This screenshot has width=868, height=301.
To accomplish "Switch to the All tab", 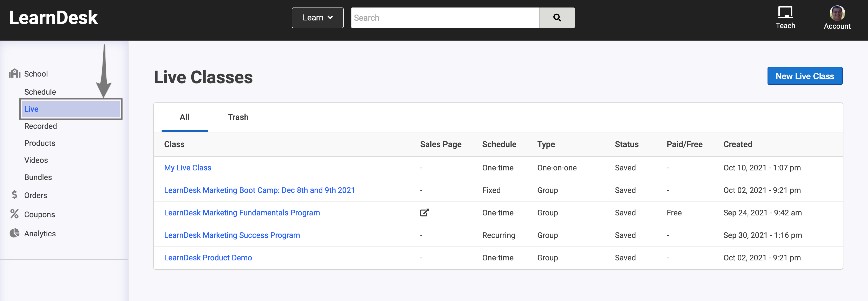I will coord(184,117).
